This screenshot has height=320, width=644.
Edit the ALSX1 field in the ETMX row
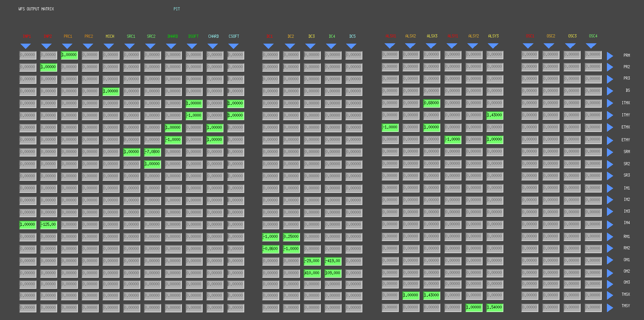tap(390, 127)
